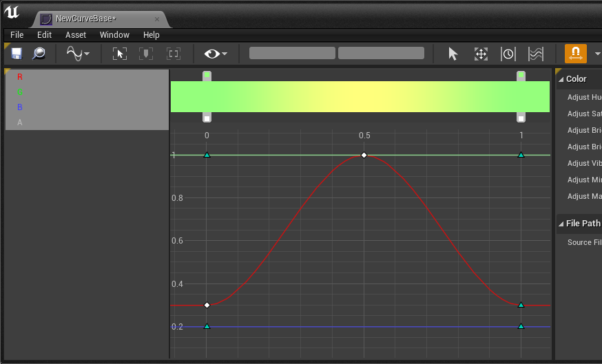
Task: Open the Help menu
Action: click(152, 35)
